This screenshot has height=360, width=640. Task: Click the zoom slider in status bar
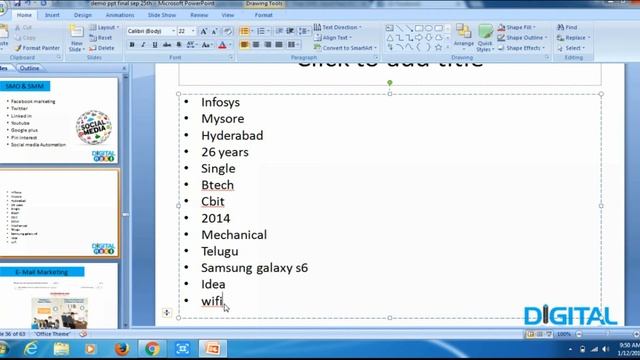[607, 334]
